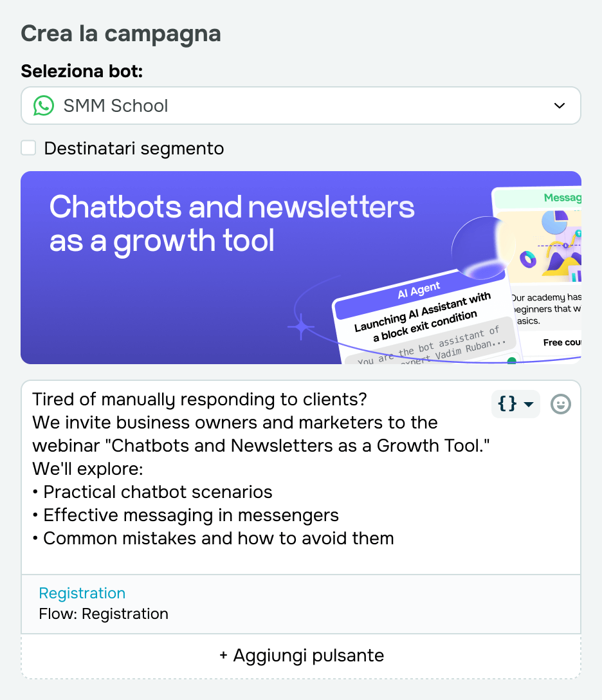This screenshot has width=602, height=700.
Task: Open the emoji picker smiley icon
Action: pos(561,404)
